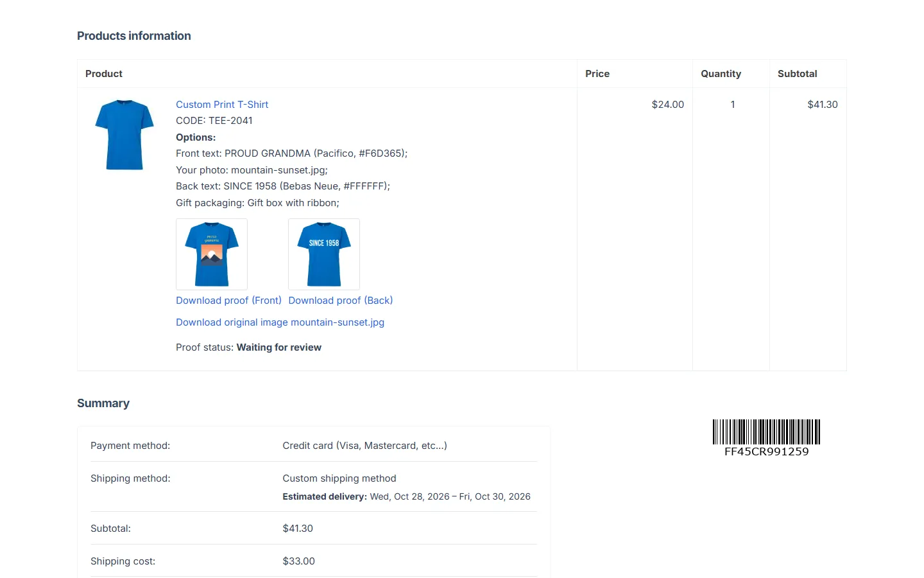Select the $41.30 value in Summary

[298, 528]
